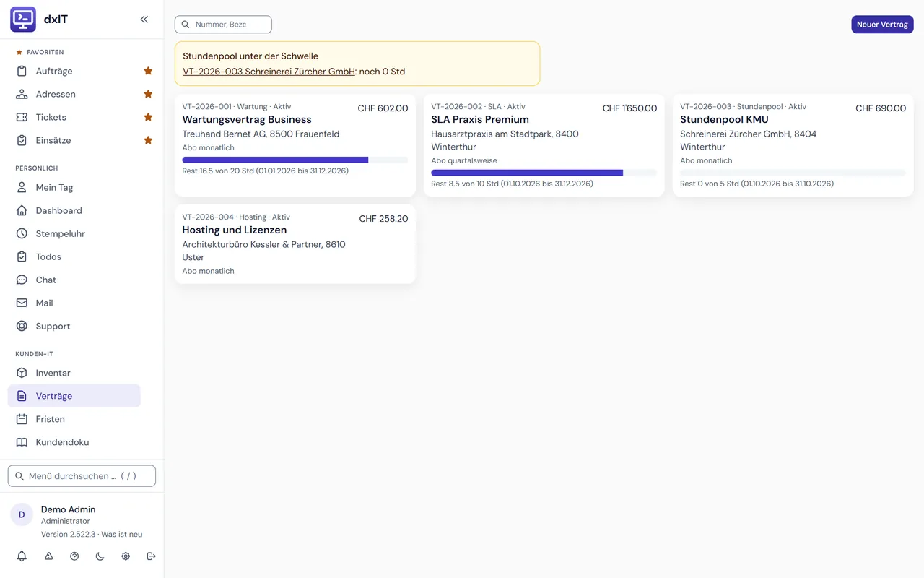This screenshot has height=578, width=924.
Task: Open the Chat bubble icon
Action: tap(22, 280)
